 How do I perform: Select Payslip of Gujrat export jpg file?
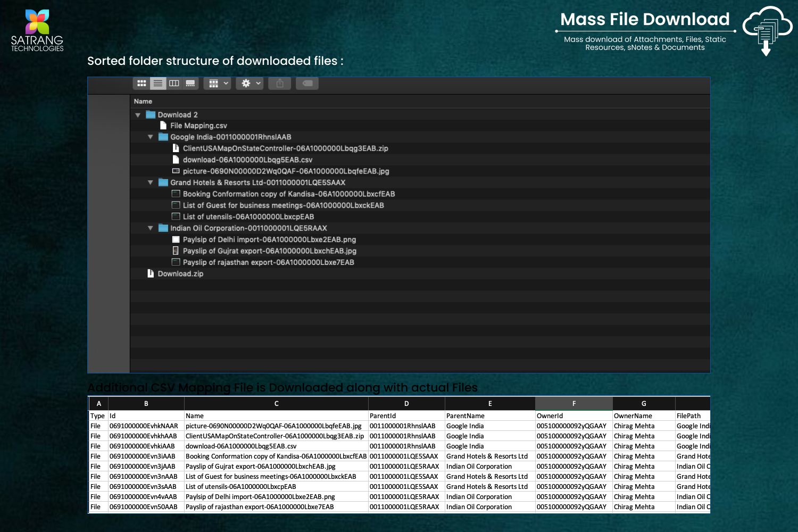pyautogui.click(x=269, y=251)
